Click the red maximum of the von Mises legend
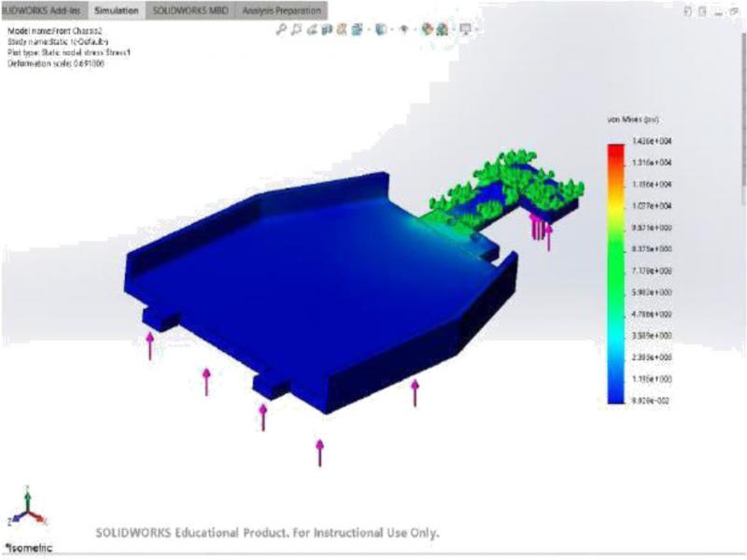Screen dimensions: 747x560 (616, 147)
